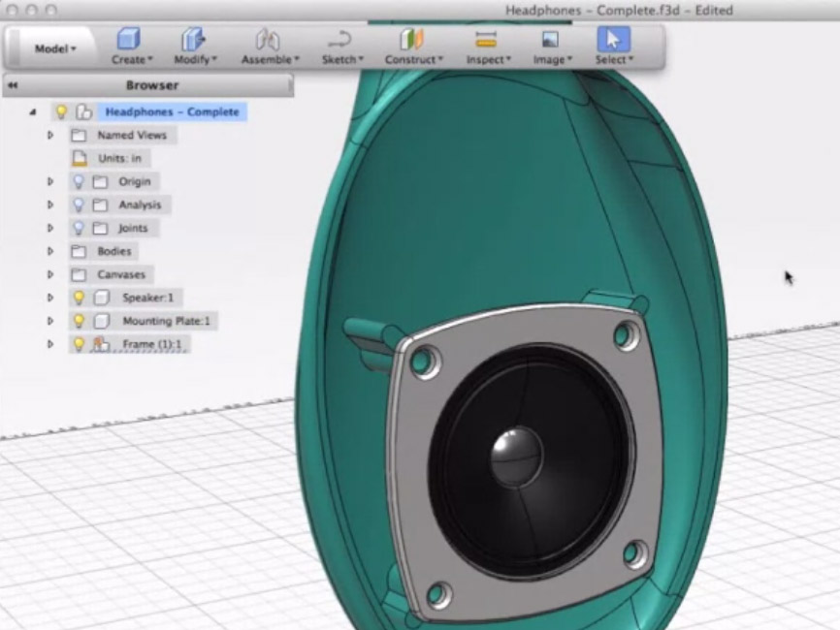Open the Create tool menu
This screenshot has height=630, width=840.
click(128, 41)
